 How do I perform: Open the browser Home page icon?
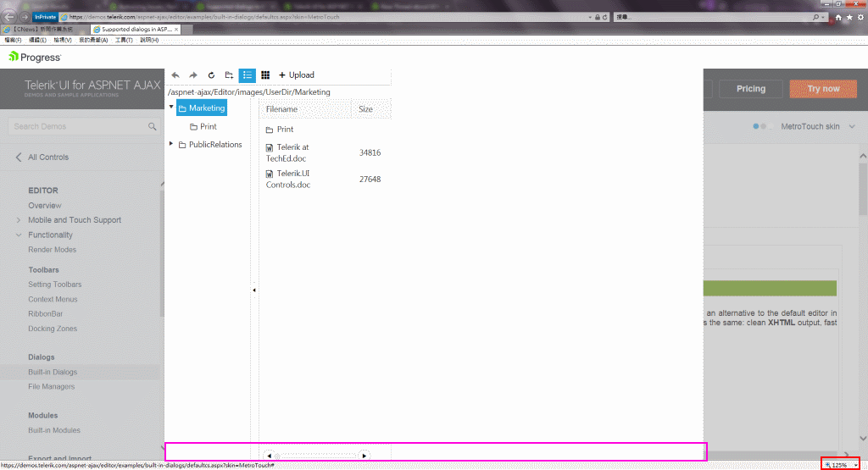(838, 17)
